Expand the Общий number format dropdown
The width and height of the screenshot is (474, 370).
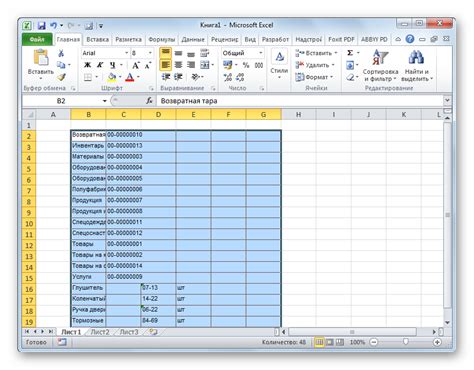(x=261, y=53)
